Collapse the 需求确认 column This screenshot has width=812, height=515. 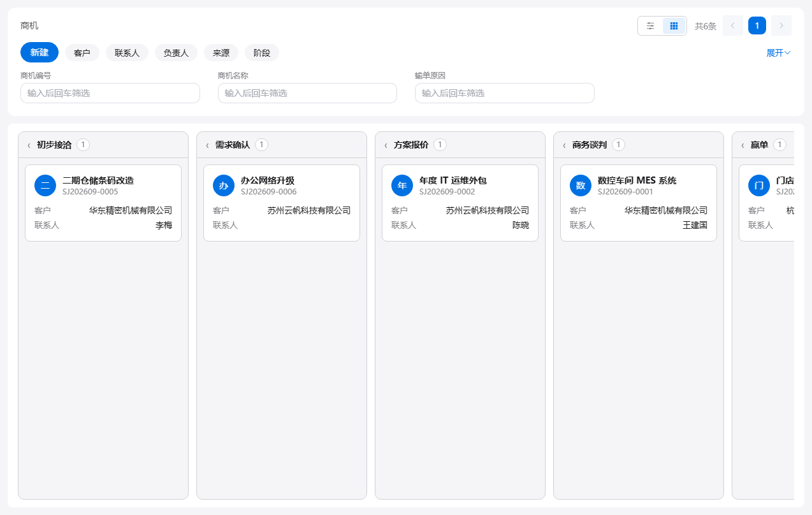207,145
